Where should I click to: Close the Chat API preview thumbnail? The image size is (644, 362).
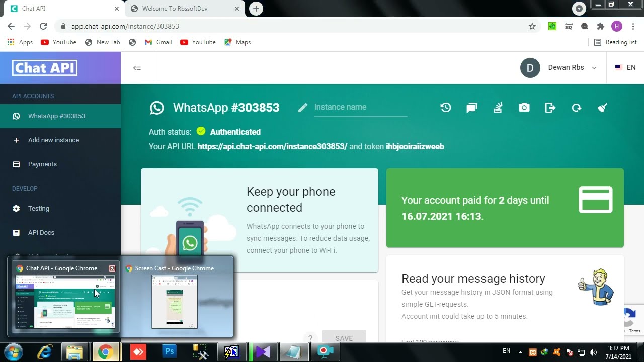click(112, 268)
